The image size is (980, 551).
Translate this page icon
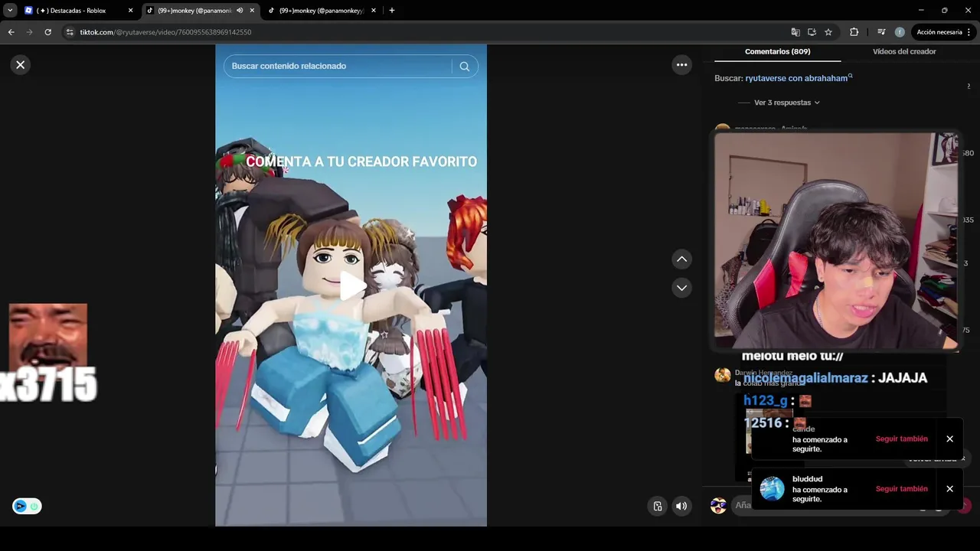click(795, 32)
